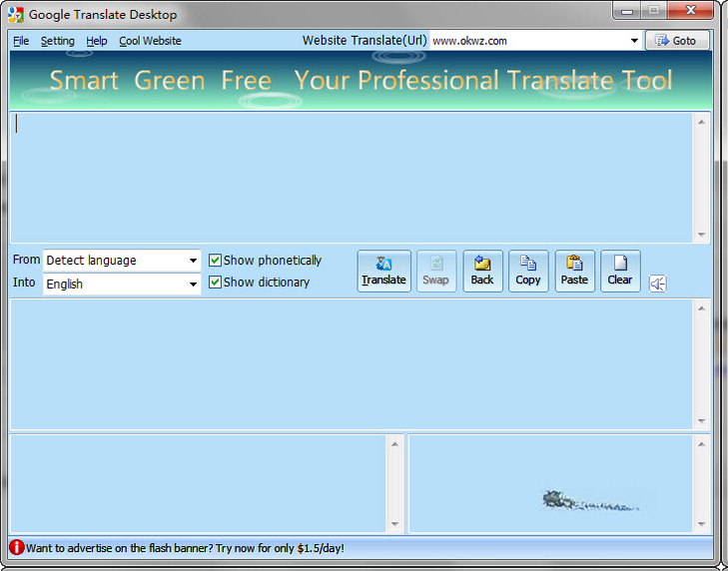The image size is (728, 571).
Task: Click the bottom-left dictionary panel
Action: [x=199, y=484]
